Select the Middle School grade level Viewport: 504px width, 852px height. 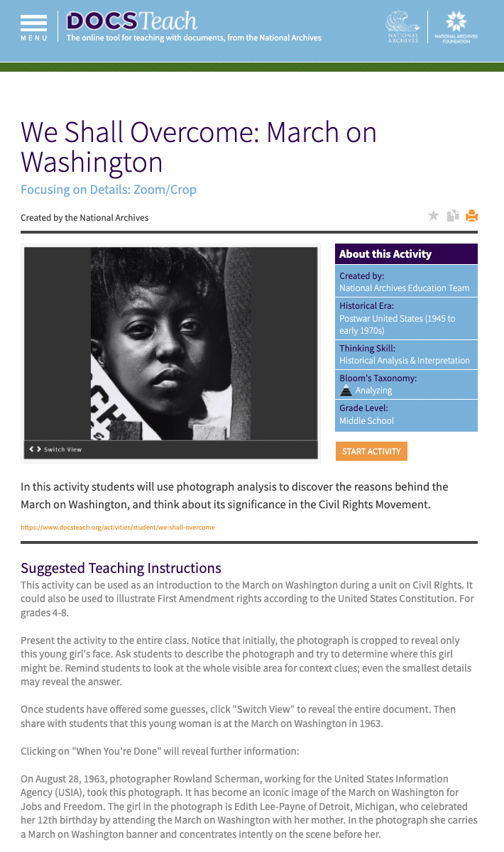[x=366, y=421]
